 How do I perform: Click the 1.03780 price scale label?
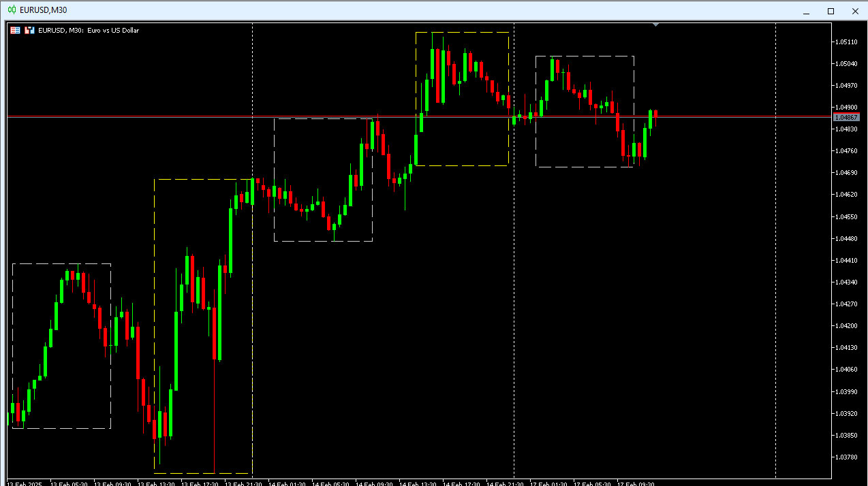(847, 457)
